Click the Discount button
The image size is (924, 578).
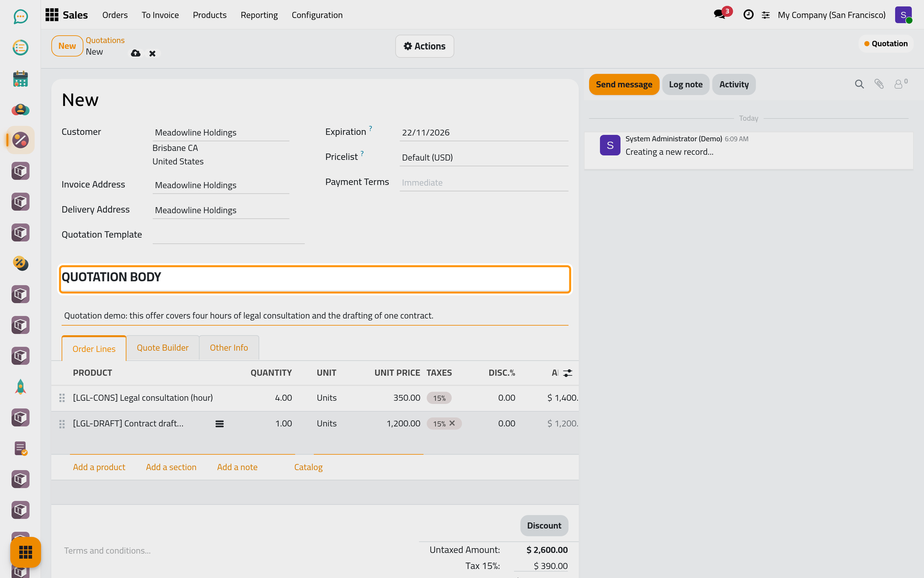tap(544, 525)
